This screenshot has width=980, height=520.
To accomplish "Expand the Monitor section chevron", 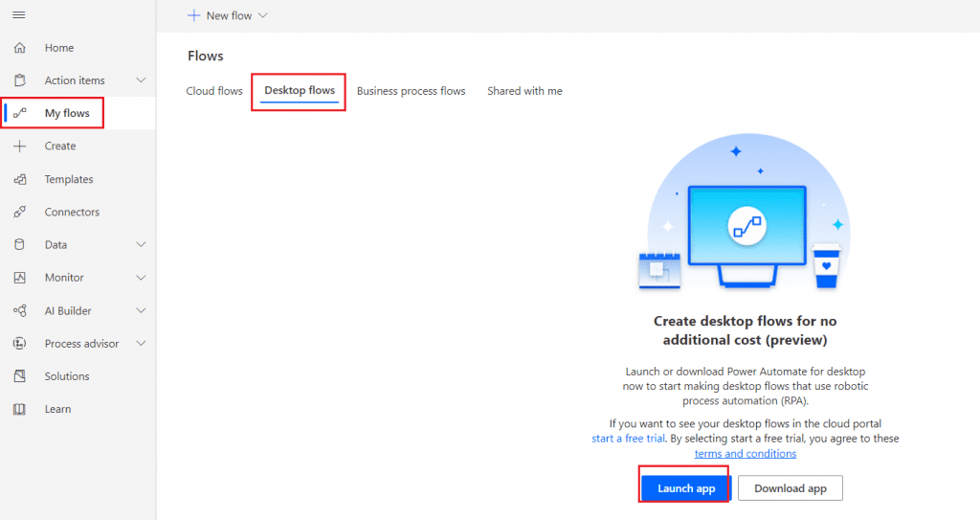I will point(141,278).
